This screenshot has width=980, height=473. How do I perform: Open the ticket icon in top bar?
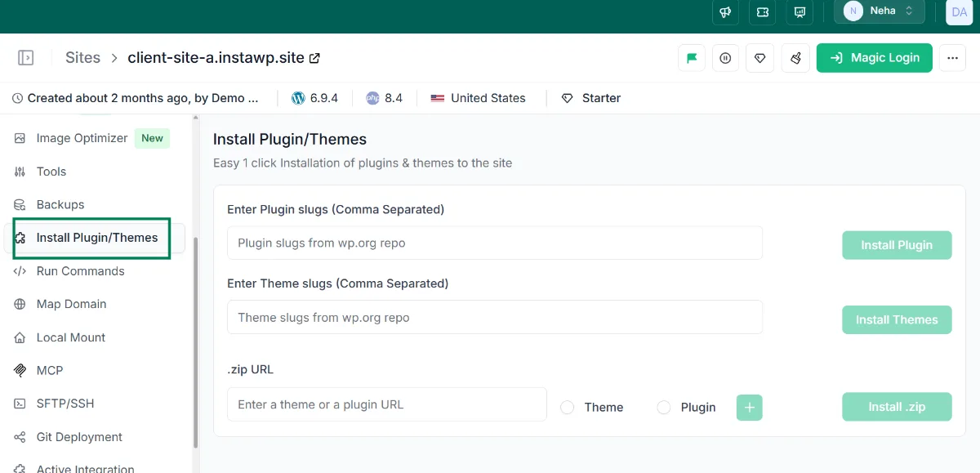[x=763, y=11]
